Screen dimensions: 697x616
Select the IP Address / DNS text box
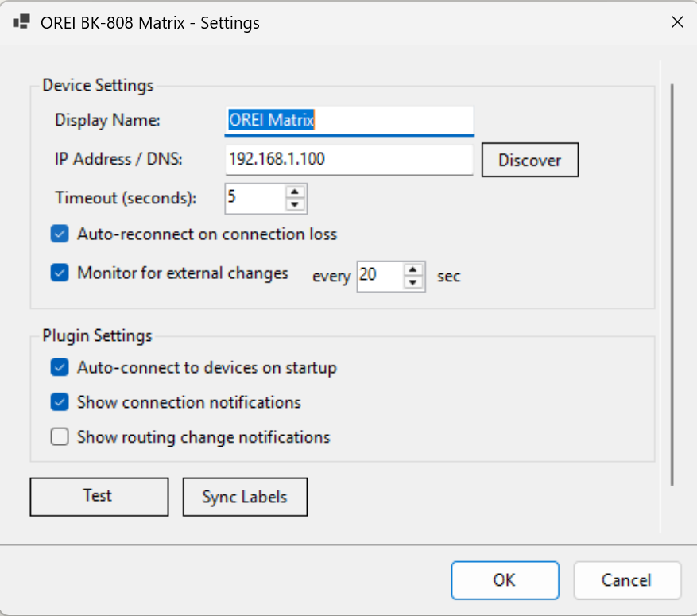click(x=348, y=160)
